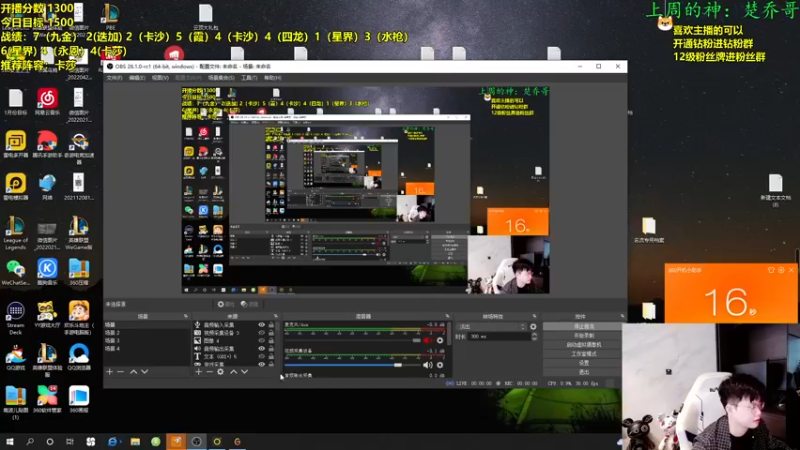Image resolution: width=800 pixels, height=450 pixels.
Task: Open source properties via the sources gear icon
Action: 220,372
